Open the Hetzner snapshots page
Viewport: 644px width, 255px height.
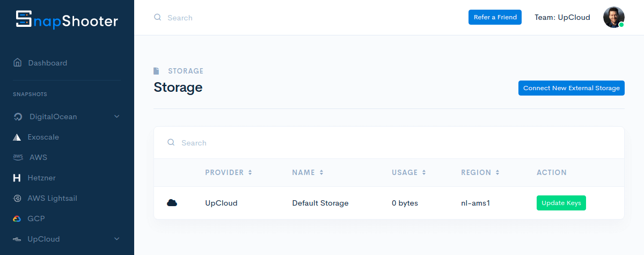[x=41, y=178]
